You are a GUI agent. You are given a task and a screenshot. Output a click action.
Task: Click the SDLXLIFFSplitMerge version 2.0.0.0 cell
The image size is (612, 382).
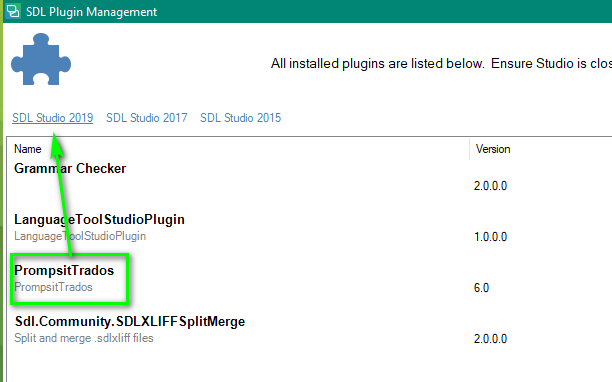click(x=490, y=339)
